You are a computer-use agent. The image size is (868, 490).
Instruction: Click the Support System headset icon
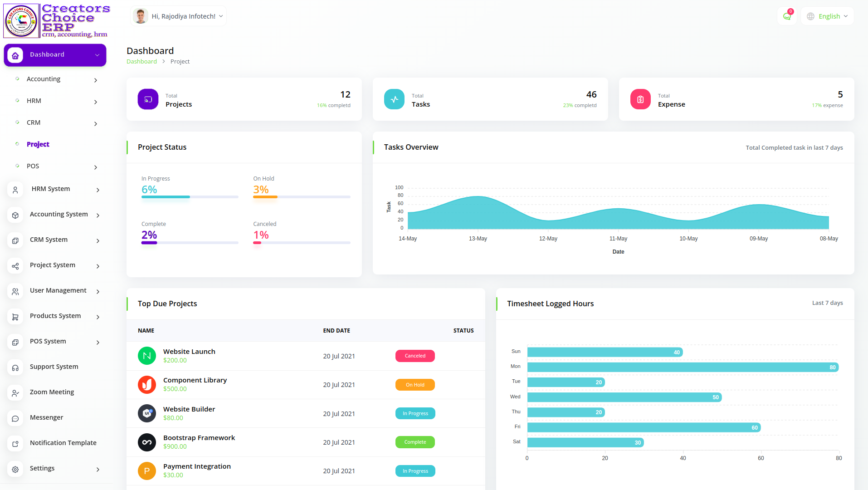point(15,367)
